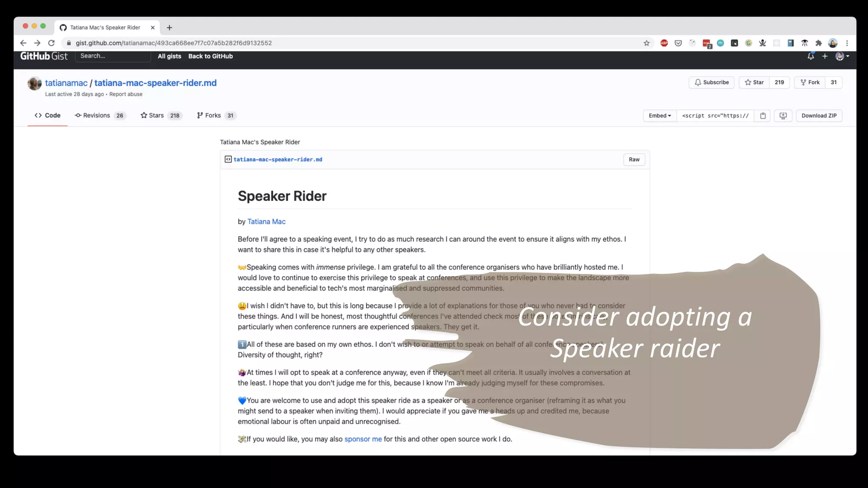Go to GitHub Gist home logo
This screenshot has width=868, height=488.
coord(44,56)
